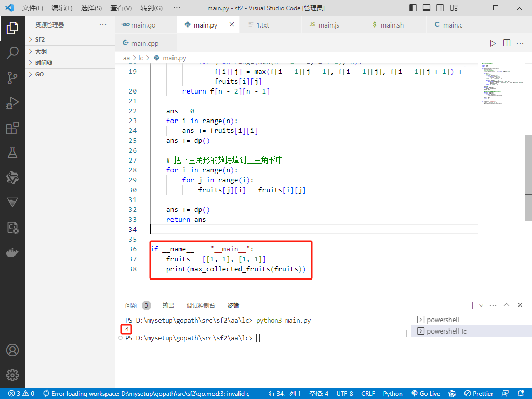Select the powershell lc terminal entry
The width and height of the screenshot is (532, 399).
(x=472, y=331)
